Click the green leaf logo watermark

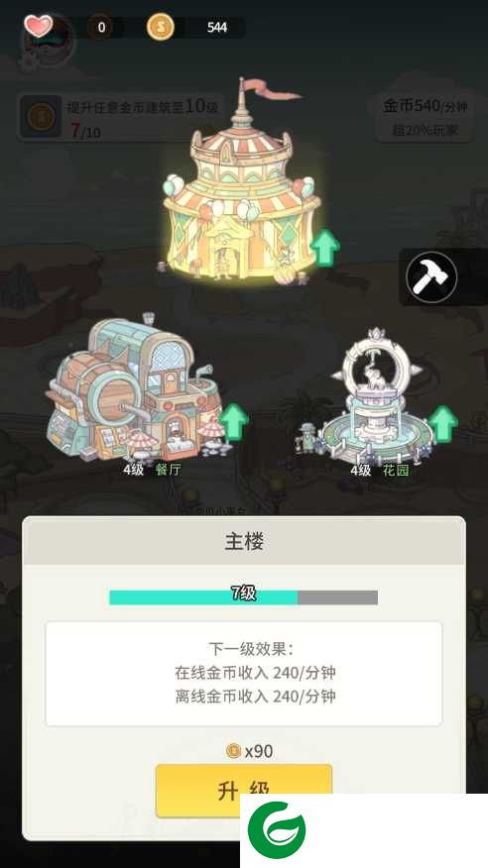(x=277, y=829)
